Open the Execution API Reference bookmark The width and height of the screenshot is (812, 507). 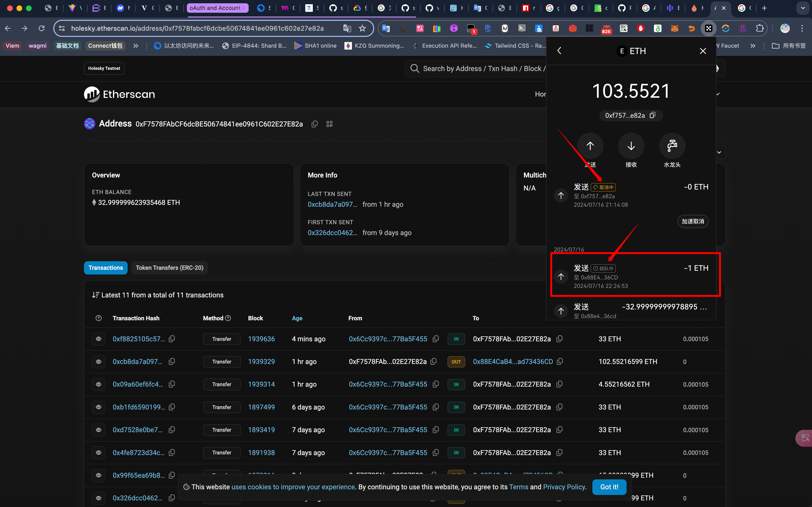(x=444, y=46)
